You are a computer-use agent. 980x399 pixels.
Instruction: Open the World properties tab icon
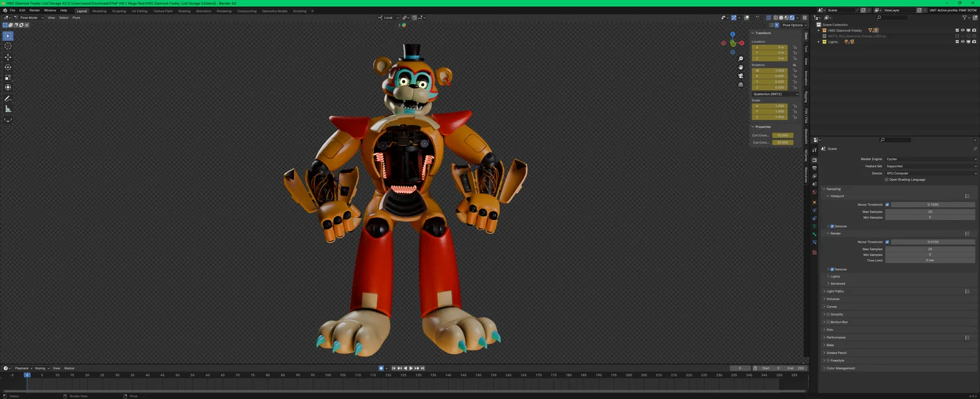[x=815, y=192]
